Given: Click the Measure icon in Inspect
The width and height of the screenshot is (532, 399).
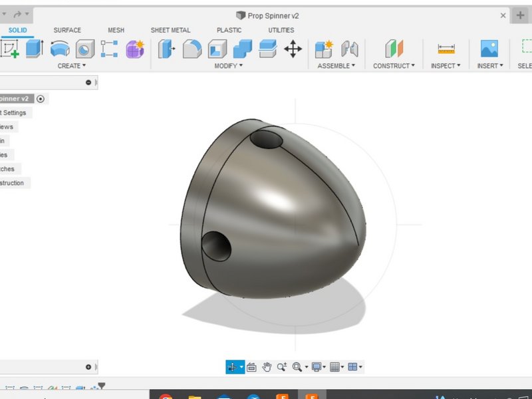Looking at the screenshot, I should coord(446,49).
